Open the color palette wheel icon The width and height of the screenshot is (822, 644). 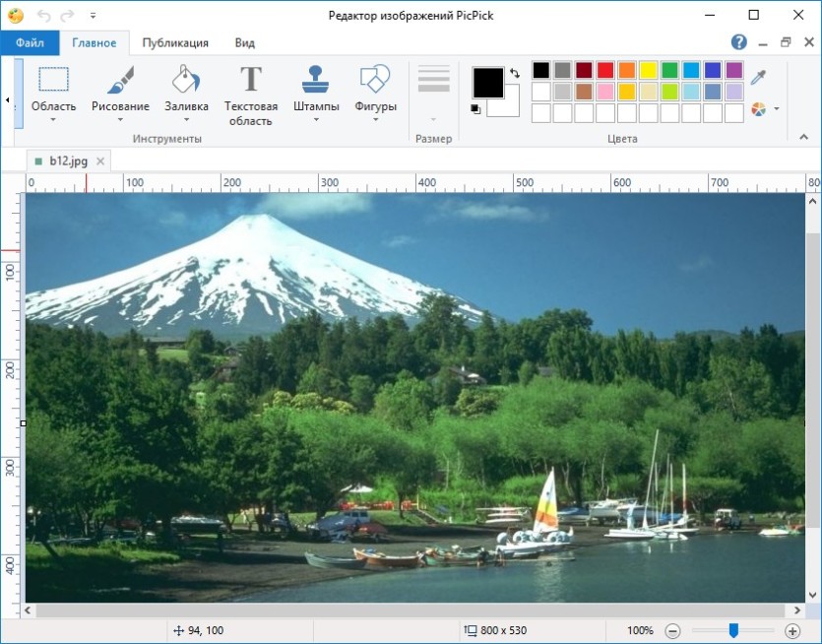(758, 109)
